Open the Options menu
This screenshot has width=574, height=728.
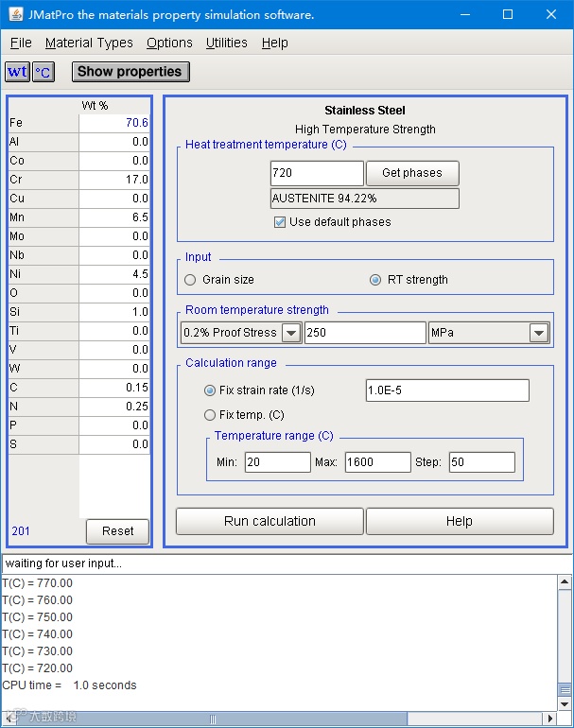pyautogui.click(x=169, y=43)
